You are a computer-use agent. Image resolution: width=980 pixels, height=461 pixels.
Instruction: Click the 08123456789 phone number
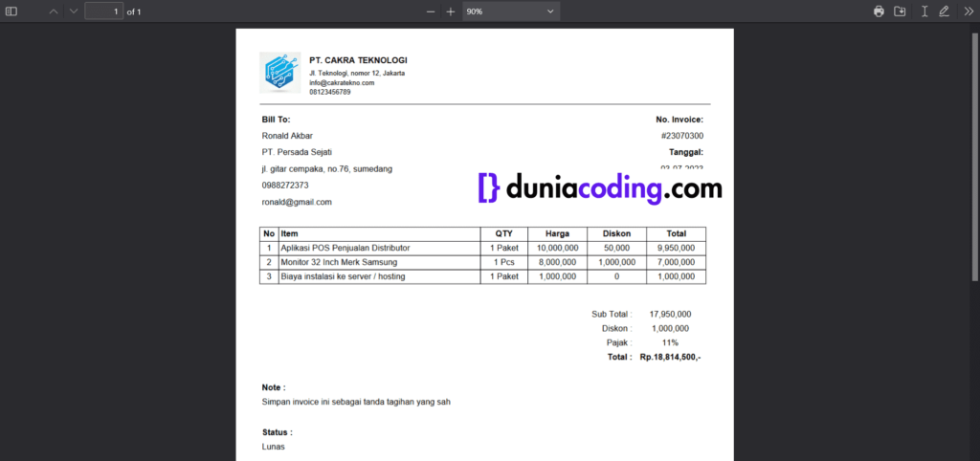(x=330, y=92)
